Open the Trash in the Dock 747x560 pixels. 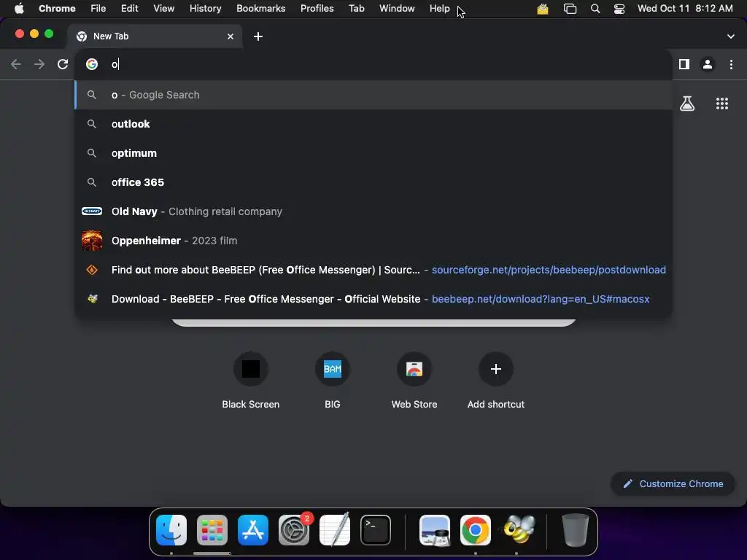(x=575, y=530)
